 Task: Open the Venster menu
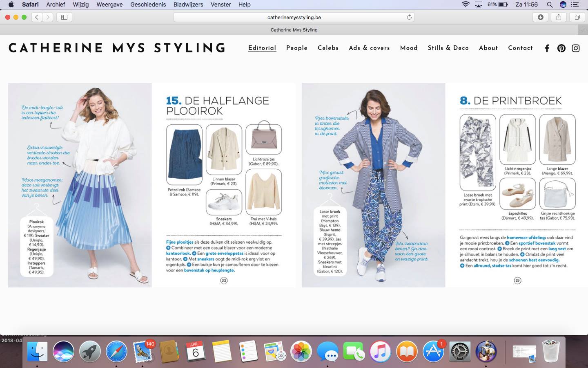pyautogui.click(x=221, y=4)
